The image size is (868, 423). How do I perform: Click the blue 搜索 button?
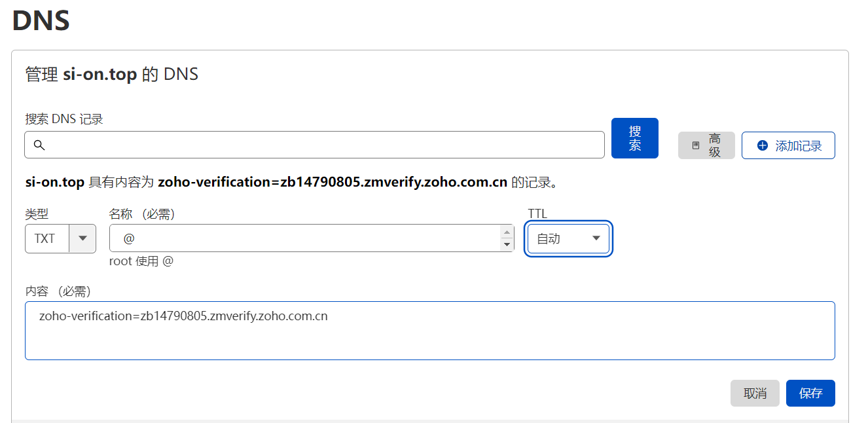click(634, 138)
